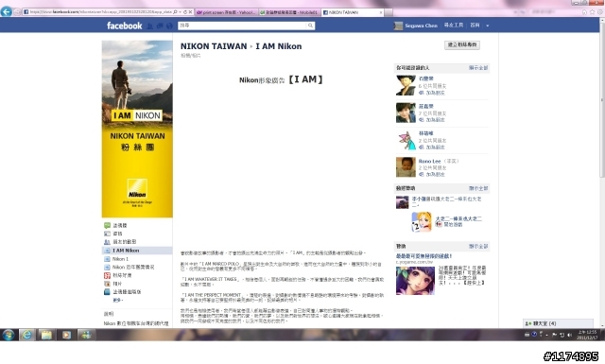Switch to the Mobile01 browser tab
This screenshot has height=364, width=605.
point(289,12)
